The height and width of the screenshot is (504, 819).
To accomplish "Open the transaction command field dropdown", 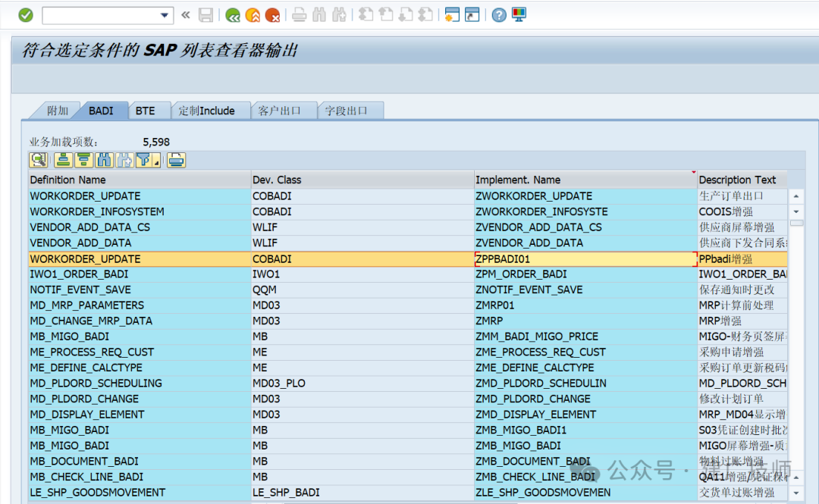I will coord(165,15).
